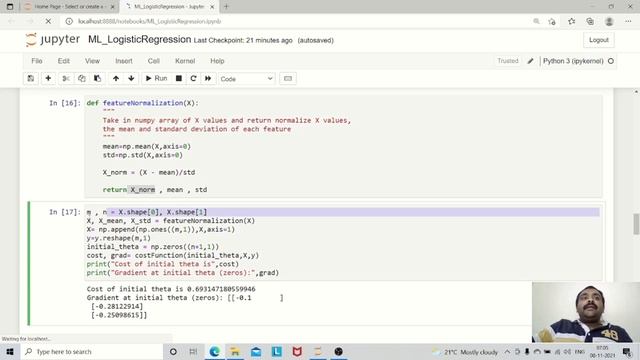Image resolution: width=640 pixels, height=360 pixels.
Task: Click the browser address bar URL
Action: (149, 21)
